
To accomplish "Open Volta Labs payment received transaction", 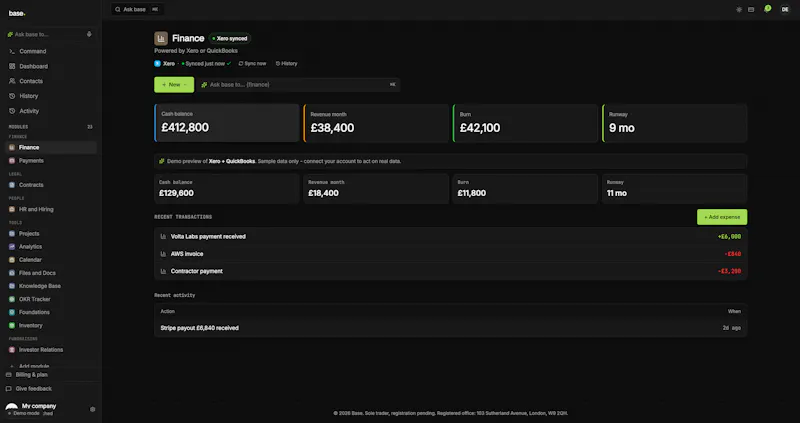I will [x=451, y=237].
